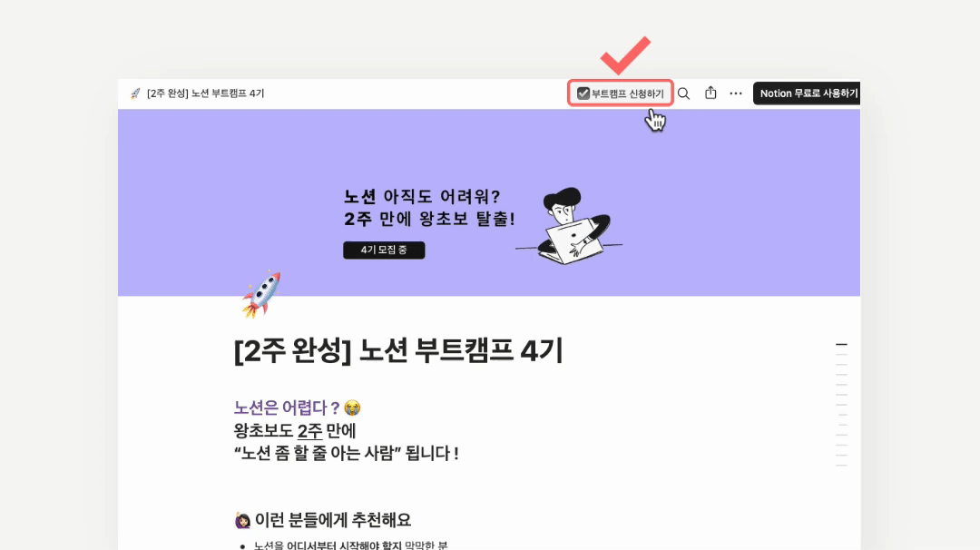Open the share page icon

[x=710, y=93]
